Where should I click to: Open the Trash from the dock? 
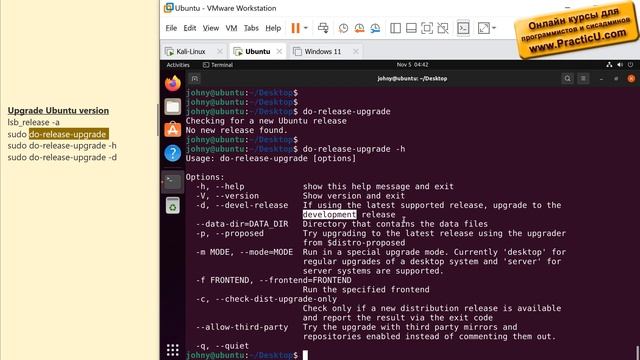(x=173, y=205)
